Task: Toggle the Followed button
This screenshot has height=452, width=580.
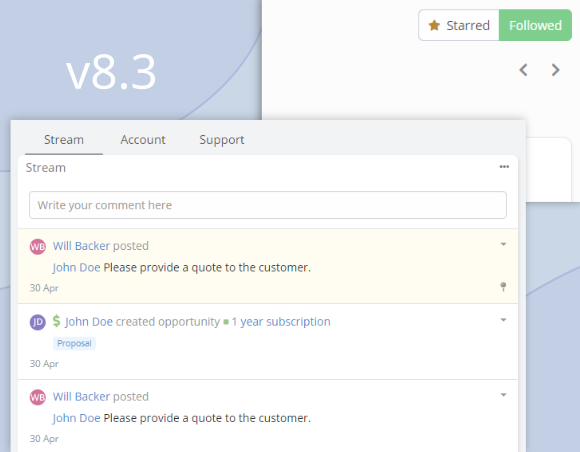Action: [x=535, y=25]
